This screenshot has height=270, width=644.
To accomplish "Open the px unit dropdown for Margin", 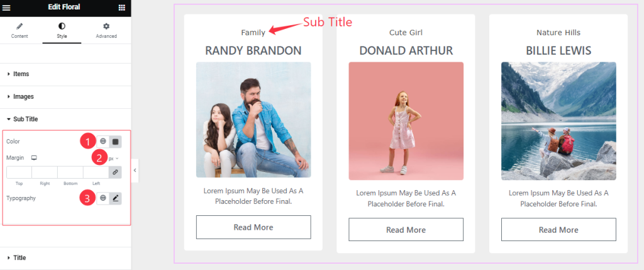I will click(x=113, y=158).
